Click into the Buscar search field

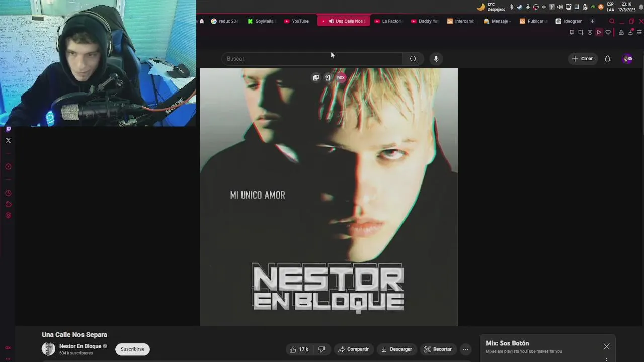(312, 59)
